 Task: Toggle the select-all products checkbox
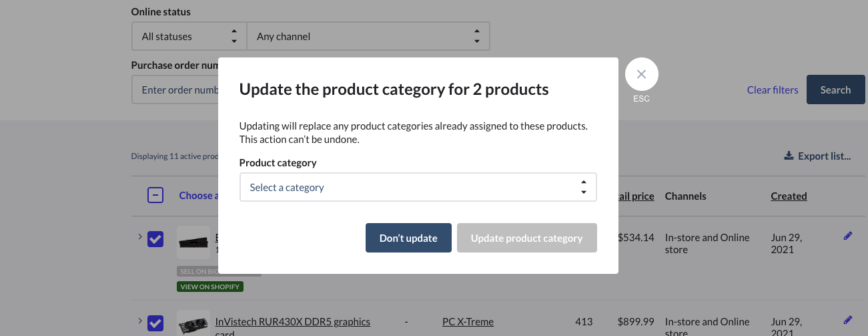pos(155,196)
